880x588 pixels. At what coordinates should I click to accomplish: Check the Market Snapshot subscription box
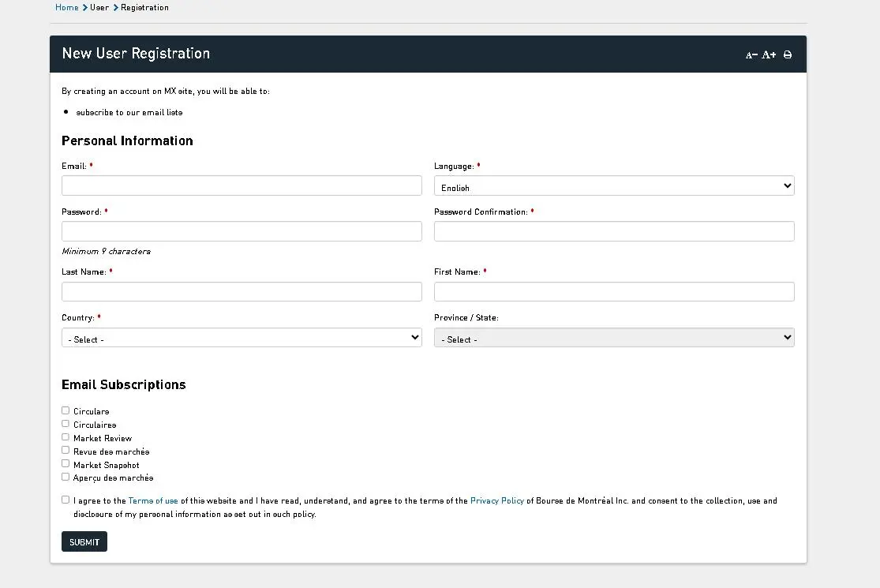(66, 464)
